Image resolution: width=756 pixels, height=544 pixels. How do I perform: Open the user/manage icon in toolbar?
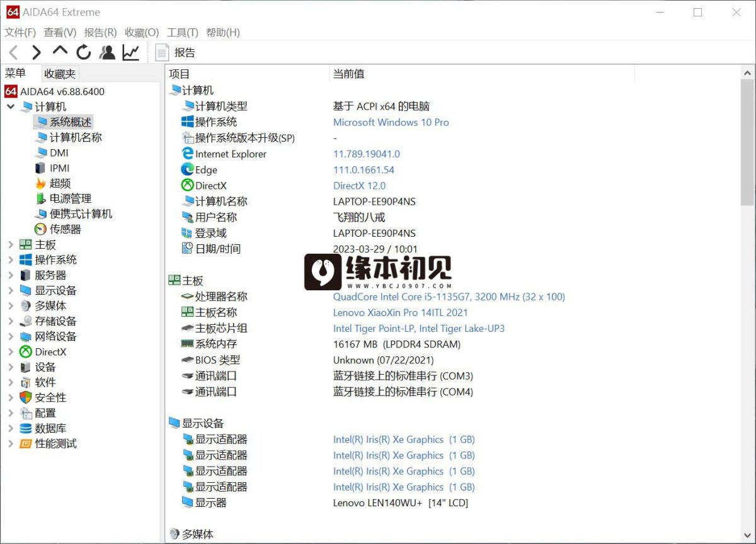pyautogui.click(x=107, y=52)
